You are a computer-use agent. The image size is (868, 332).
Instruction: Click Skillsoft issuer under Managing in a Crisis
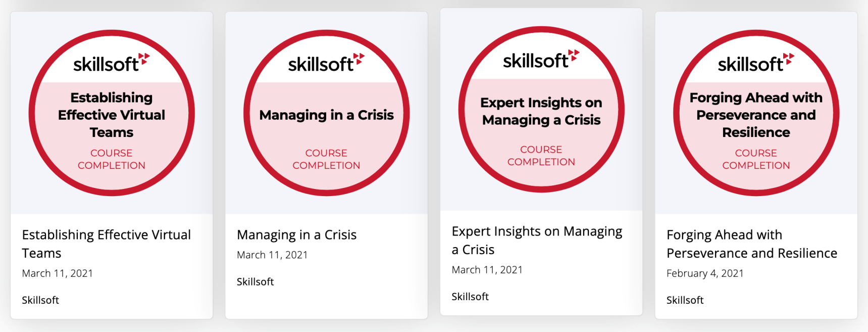[x=255, y=282]
